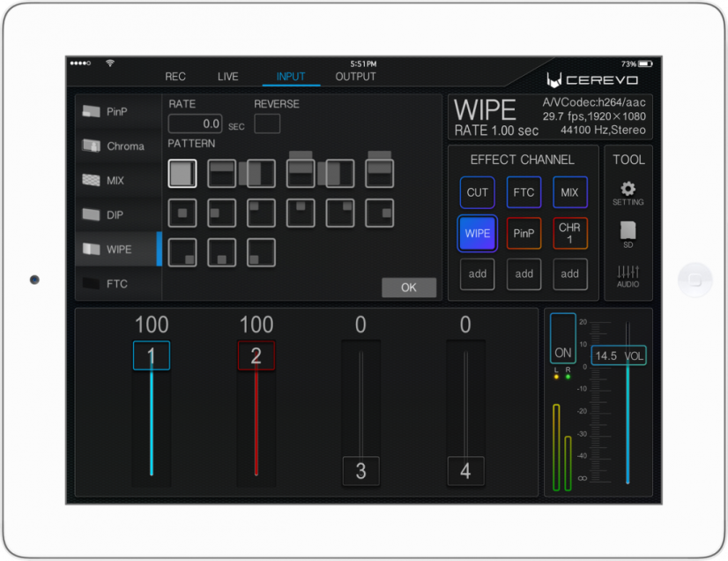The height and width of the screenshot is (561, 728).
Task: Activate the WIPE effect channel
Action: tap(478, 234)
